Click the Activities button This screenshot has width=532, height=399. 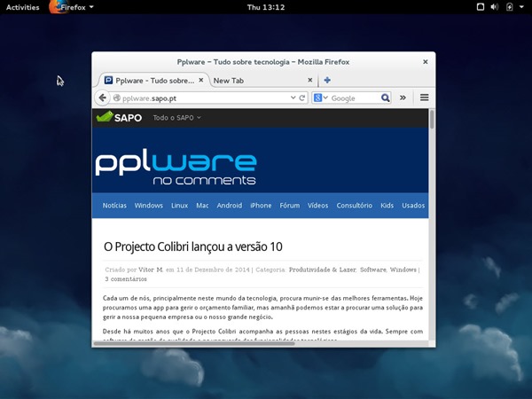point(22,7)
